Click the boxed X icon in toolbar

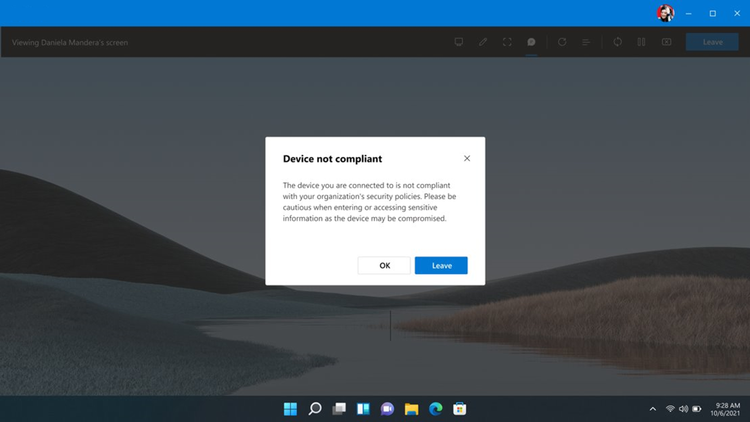click(x=666, y=42)
